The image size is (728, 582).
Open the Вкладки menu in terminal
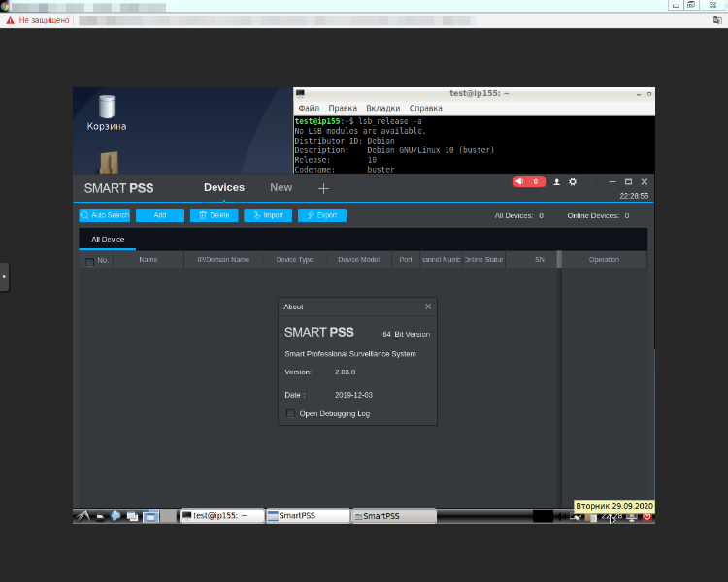[x=383, y=108]
